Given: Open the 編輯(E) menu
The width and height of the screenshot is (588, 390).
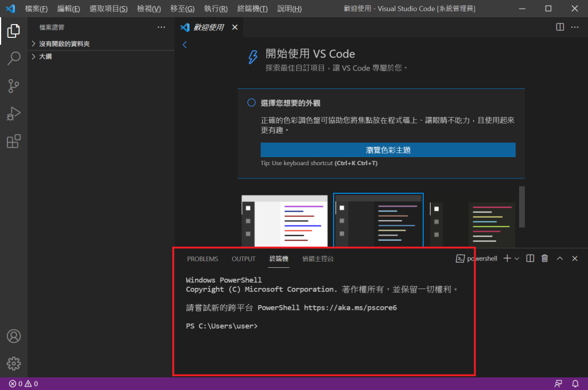Looking at the screenshot, I should click(69, 9).
